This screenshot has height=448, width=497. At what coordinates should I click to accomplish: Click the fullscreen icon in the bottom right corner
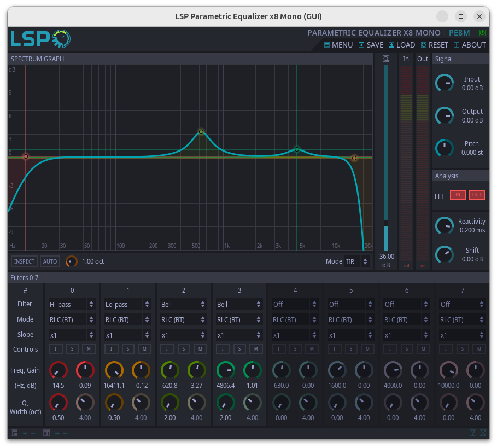pos(483,433)
